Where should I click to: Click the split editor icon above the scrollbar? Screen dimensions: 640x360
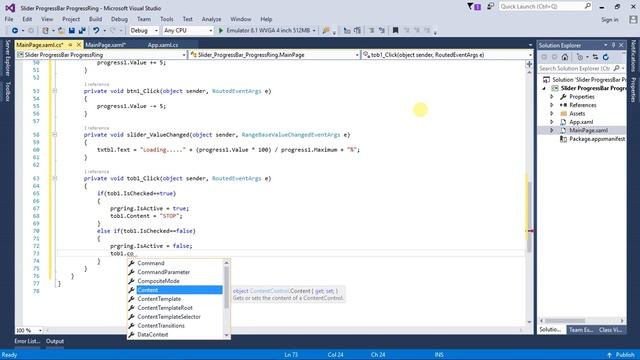point(529,64)
